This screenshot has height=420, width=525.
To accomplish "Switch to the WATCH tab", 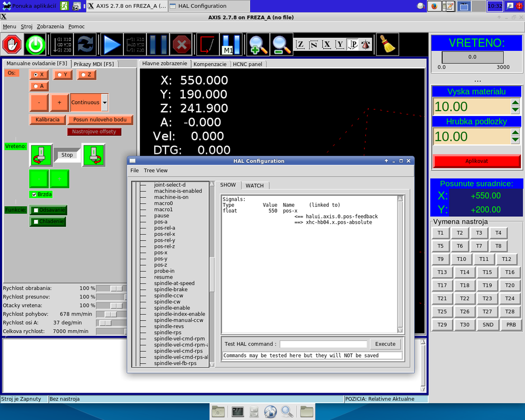I will coord(255,185).
